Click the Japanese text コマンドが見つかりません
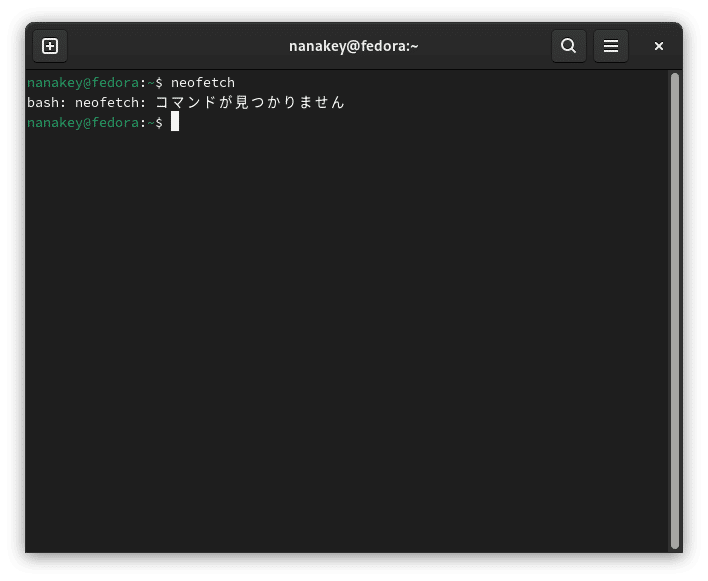 tap(250, 102)
